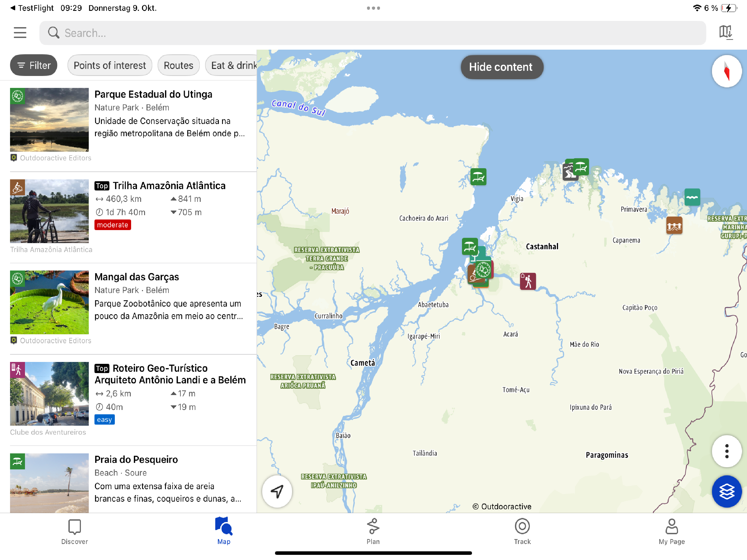The height and width of the screenshot is (560, 747).
Task: Go back to TestFlight
Action: pyautogui.click(x=32, y=8)
